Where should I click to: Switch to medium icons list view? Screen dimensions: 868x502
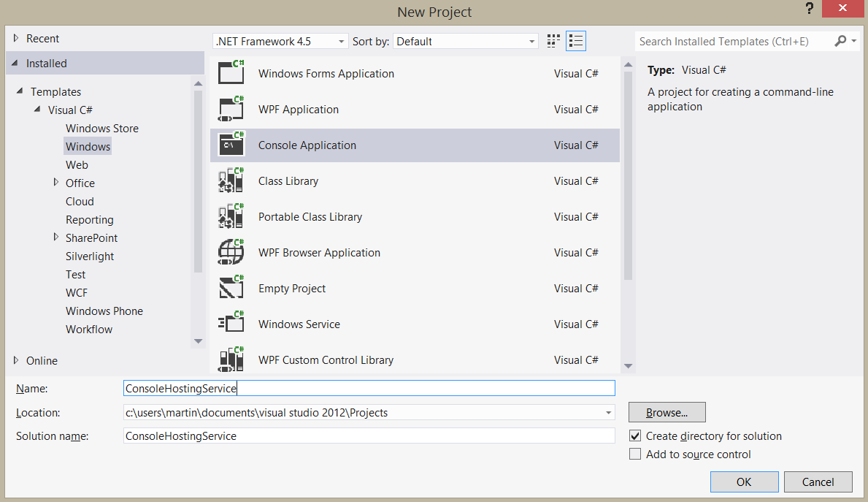[576, 41]
